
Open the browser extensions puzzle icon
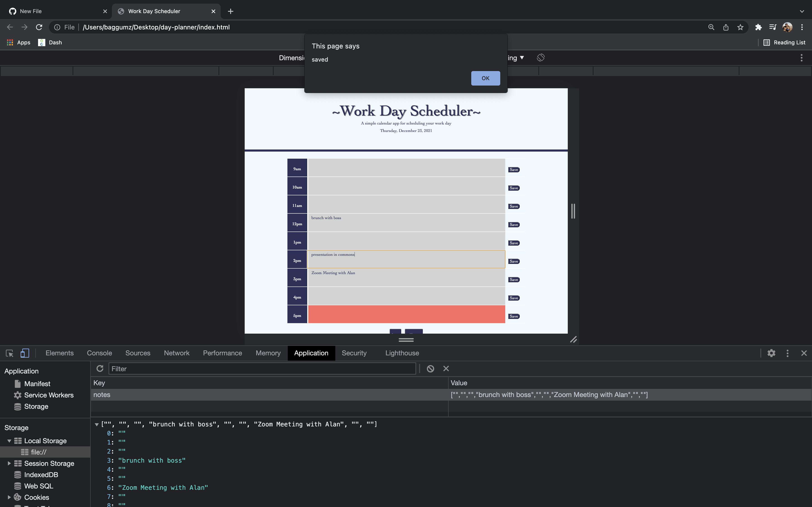click(x=758, y=27)
